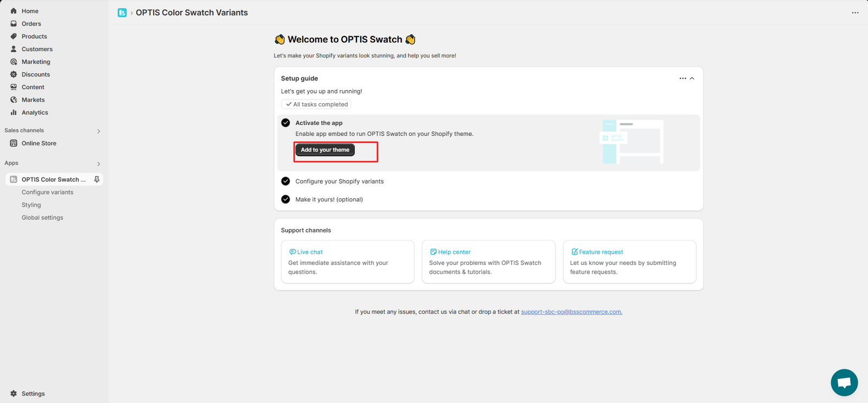Click the Customers person icon

[x=14, y=49]
